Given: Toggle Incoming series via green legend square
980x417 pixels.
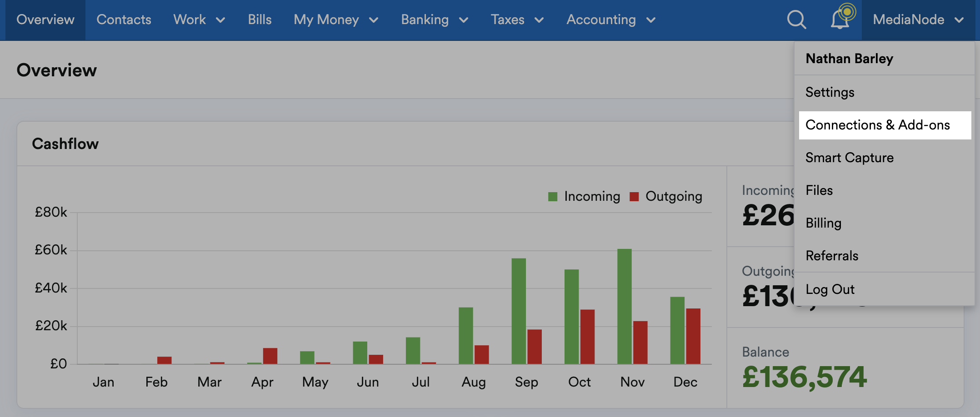Looking at the screenshot, I should [x=553, y=196].
